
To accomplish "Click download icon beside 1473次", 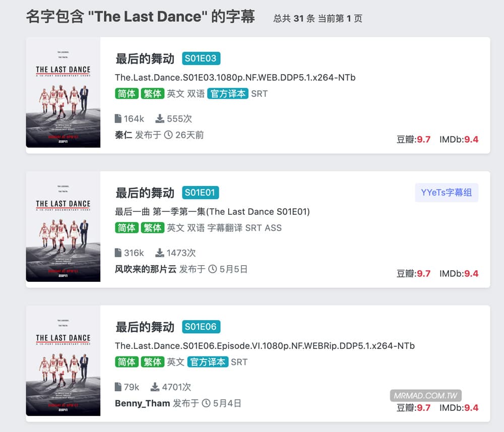I will pos(160,253).
